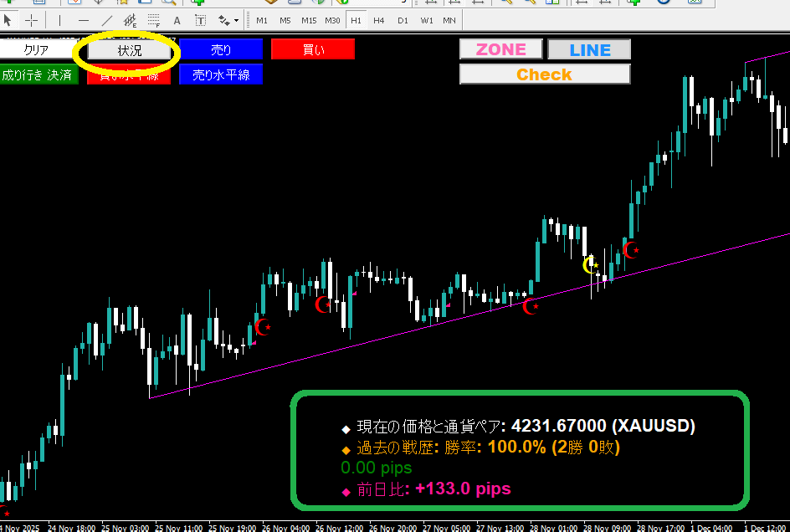The image size is (790, 532).
Task: Switch chart to M15 timeframe
Action: (309, 20)
